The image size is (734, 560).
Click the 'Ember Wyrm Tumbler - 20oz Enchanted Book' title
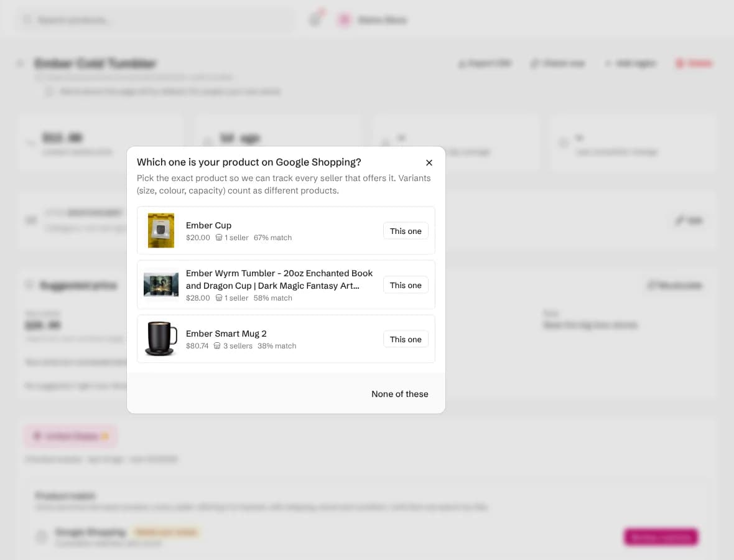279,279
